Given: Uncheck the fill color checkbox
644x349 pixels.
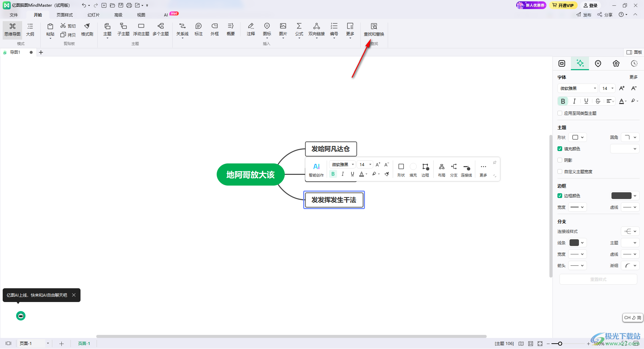Looking at the screenshot, I should pyautogui.click(x=560, y=149).
